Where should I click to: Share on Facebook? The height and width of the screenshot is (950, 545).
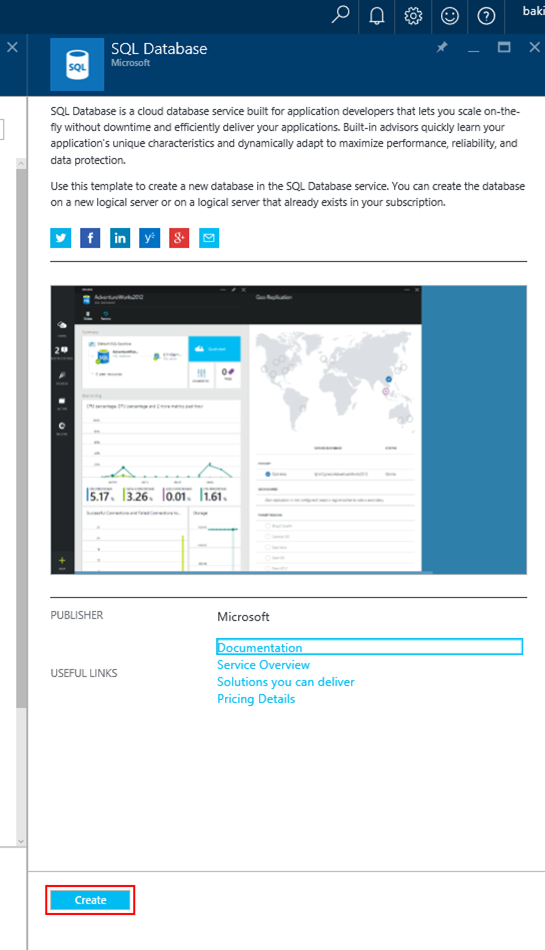point(90,238)
